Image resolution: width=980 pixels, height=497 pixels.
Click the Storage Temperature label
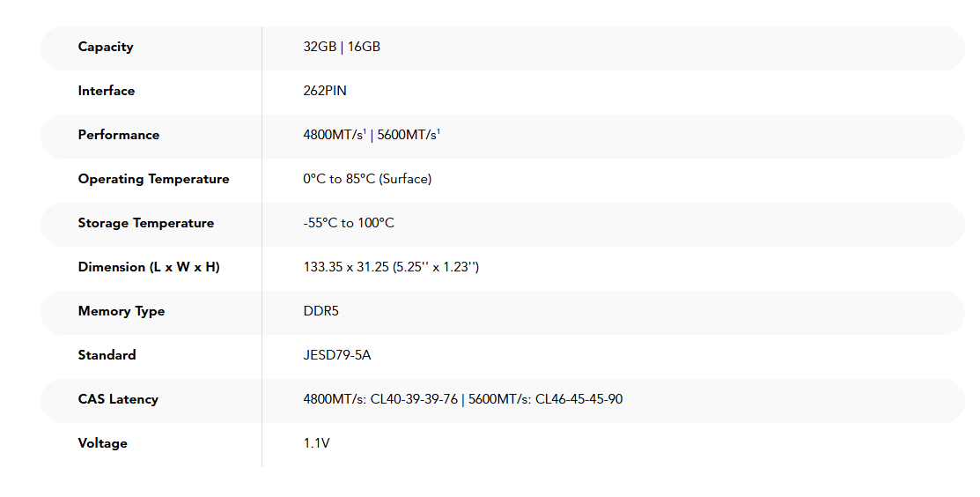(146, 223)
